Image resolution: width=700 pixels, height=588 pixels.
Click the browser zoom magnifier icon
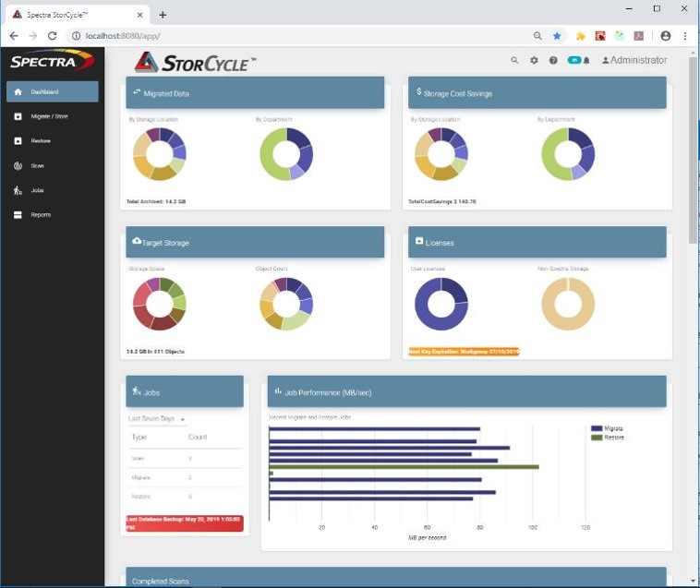point(537,36)
